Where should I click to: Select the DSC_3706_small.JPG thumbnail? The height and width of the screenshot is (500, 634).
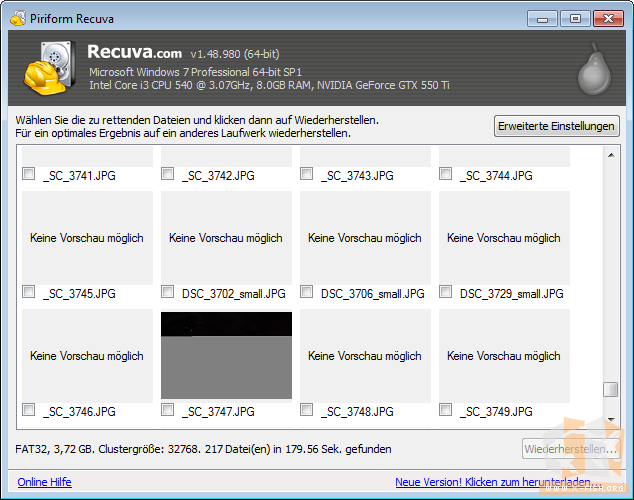366,238
